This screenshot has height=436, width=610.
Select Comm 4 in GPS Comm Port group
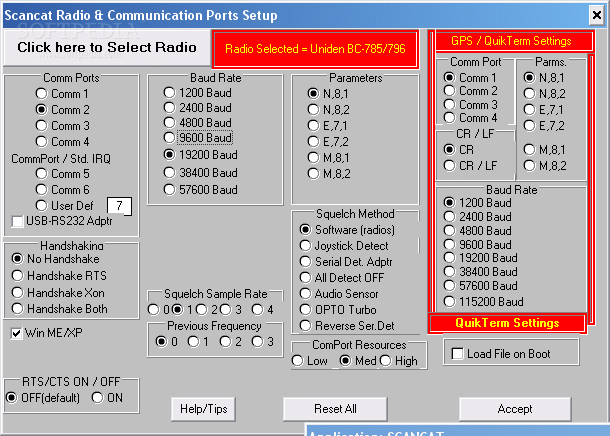coord(470,117)
